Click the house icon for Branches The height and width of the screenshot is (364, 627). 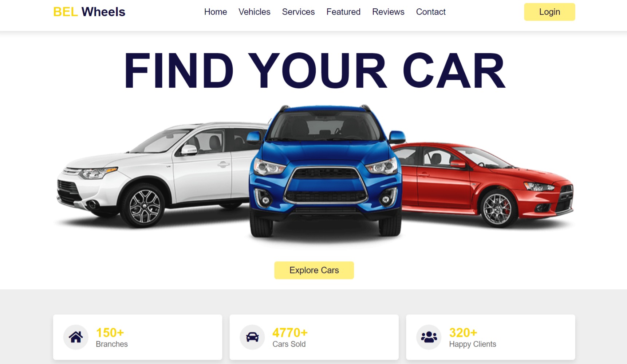[x=76, y=337]
